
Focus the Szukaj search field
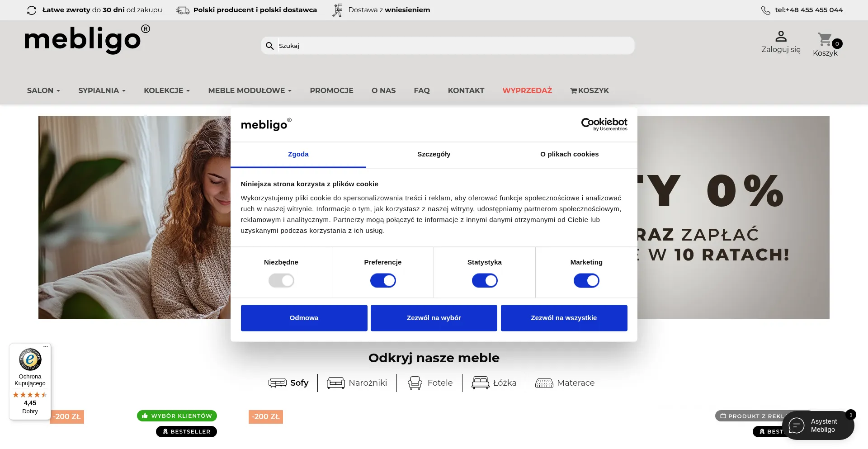[x=456, y=46]
